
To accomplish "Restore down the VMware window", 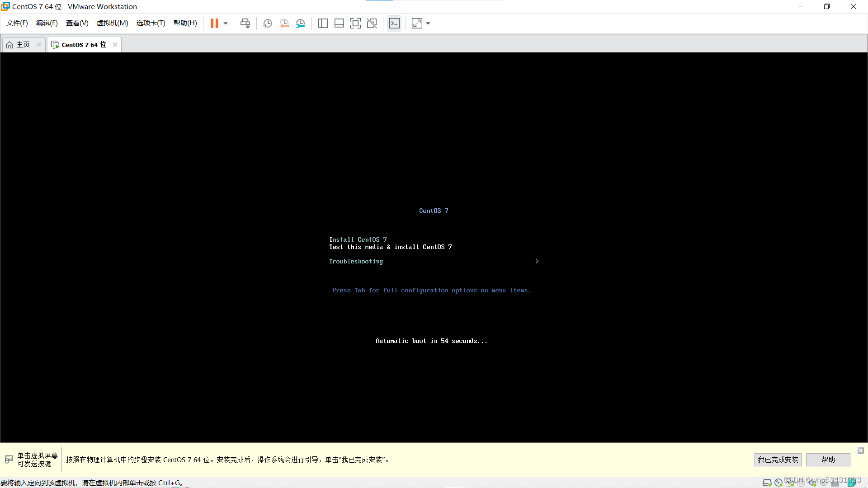I will tap(827, 6).
